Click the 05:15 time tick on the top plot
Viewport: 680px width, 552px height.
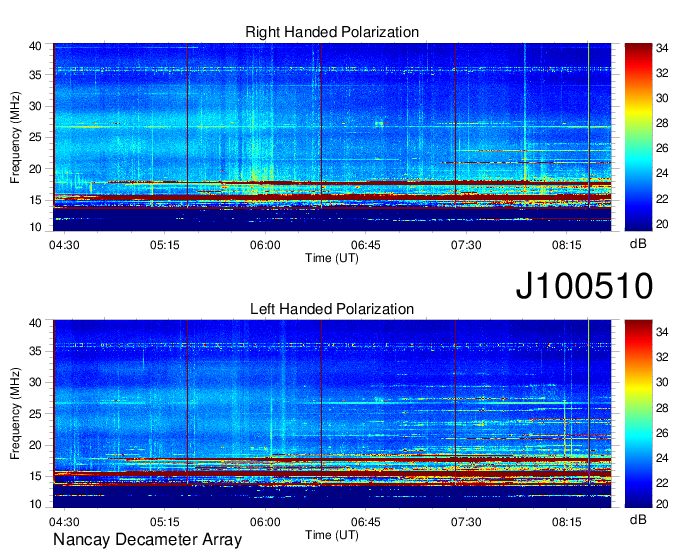[165, 245]
